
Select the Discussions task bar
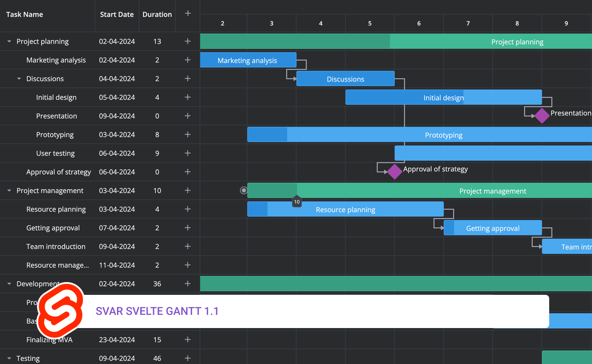coord(346,79)
